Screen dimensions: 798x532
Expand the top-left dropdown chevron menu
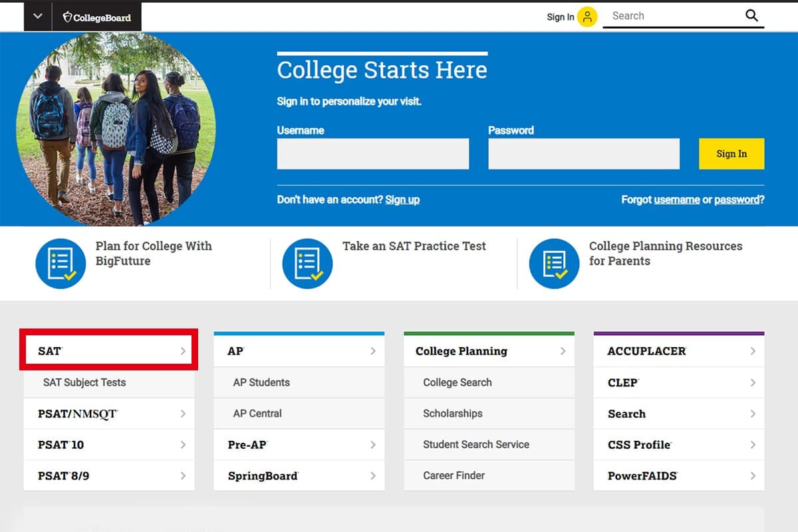tap(38, 17)
